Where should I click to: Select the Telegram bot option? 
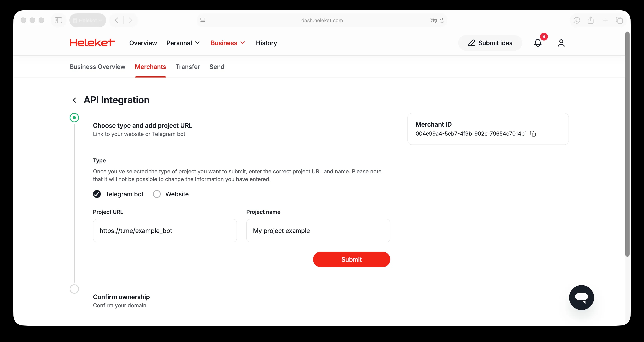pos(97,194)
